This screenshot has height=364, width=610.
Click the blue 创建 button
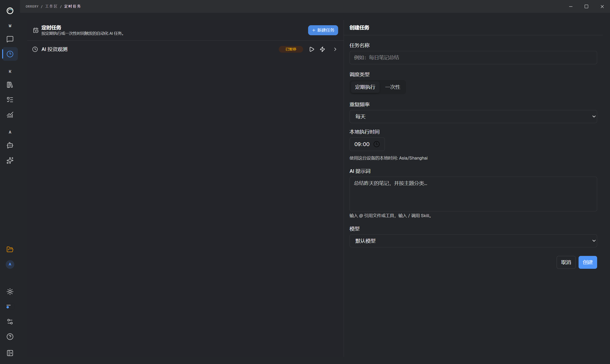click(x=588, y=262)
